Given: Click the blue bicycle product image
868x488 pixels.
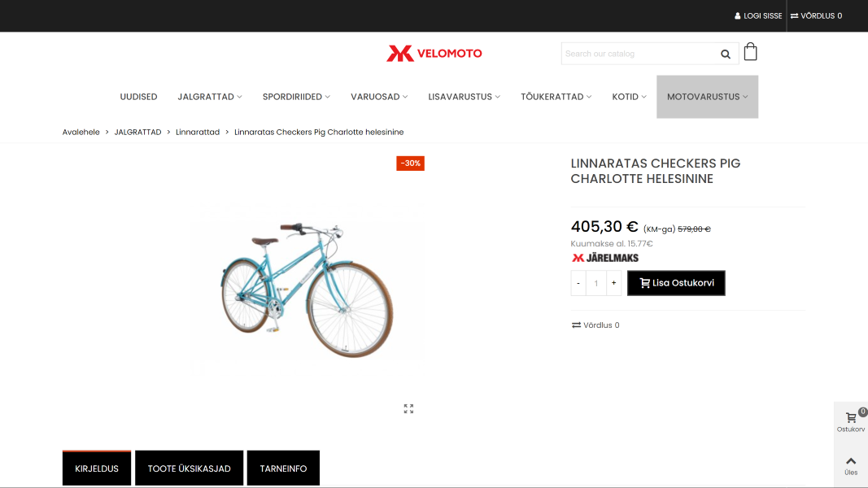Looking at the screenshot, I should pyautogui.click(x=308, y=288).
